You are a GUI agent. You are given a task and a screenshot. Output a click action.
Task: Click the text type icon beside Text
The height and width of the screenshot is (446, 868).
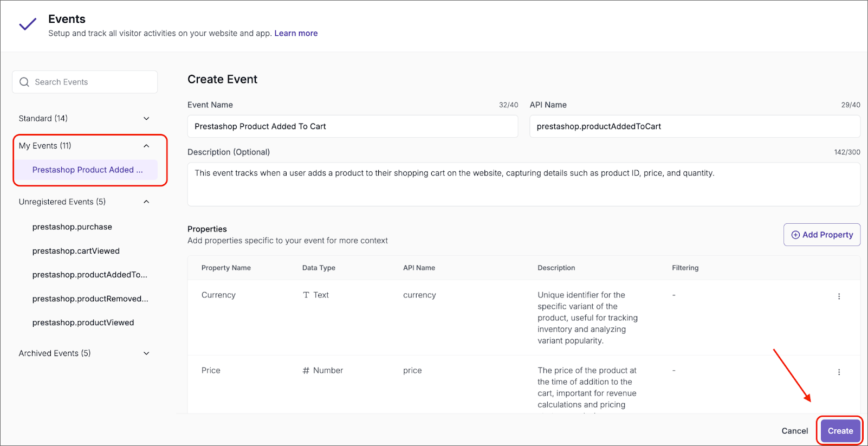(x=306, y=295)
